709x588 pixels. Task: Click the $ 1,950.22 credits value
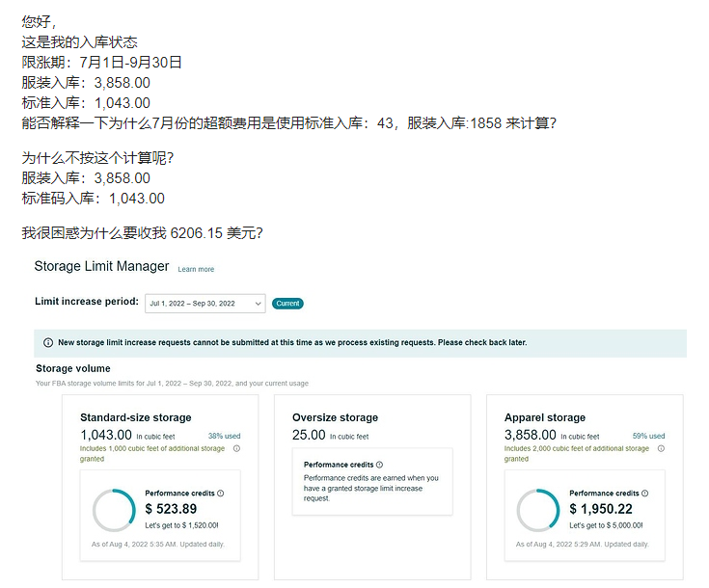pos(601,509)
